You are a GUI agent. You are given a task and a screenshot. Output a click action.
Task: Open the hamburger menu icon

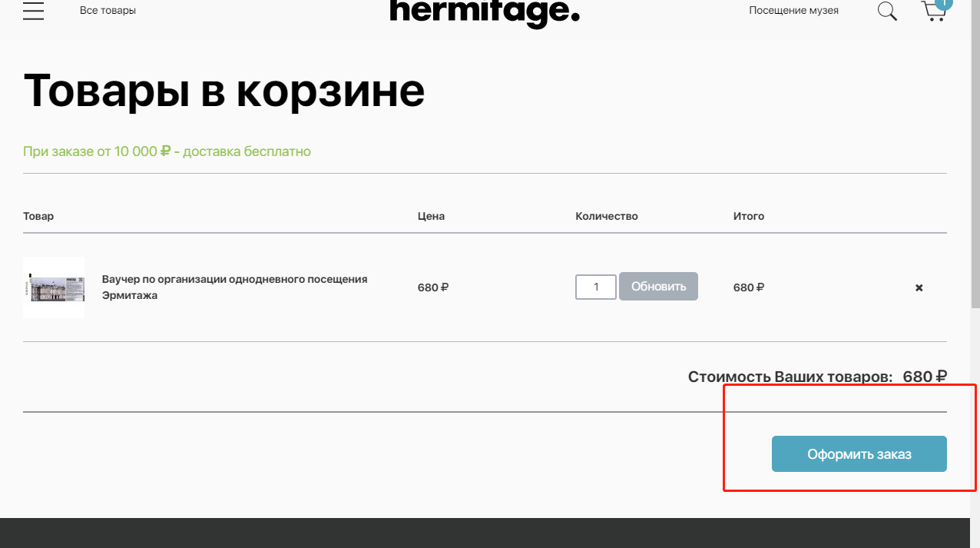coord(33,11)
